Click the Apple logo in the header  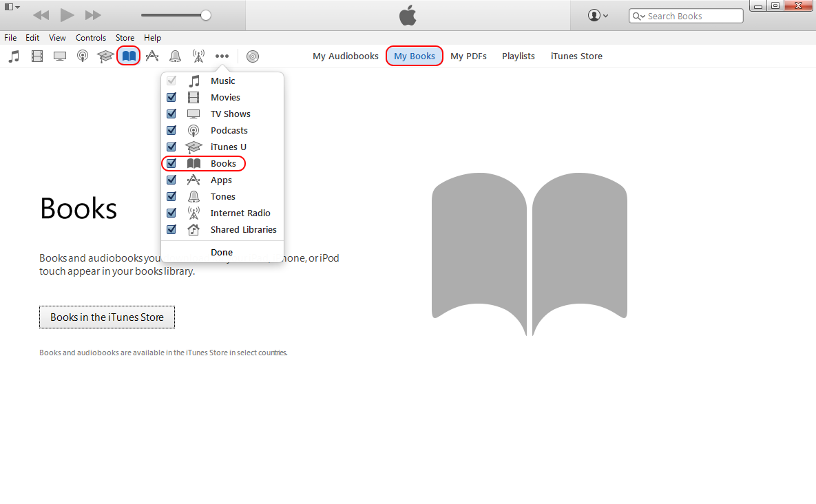click(x=408, y=15)
